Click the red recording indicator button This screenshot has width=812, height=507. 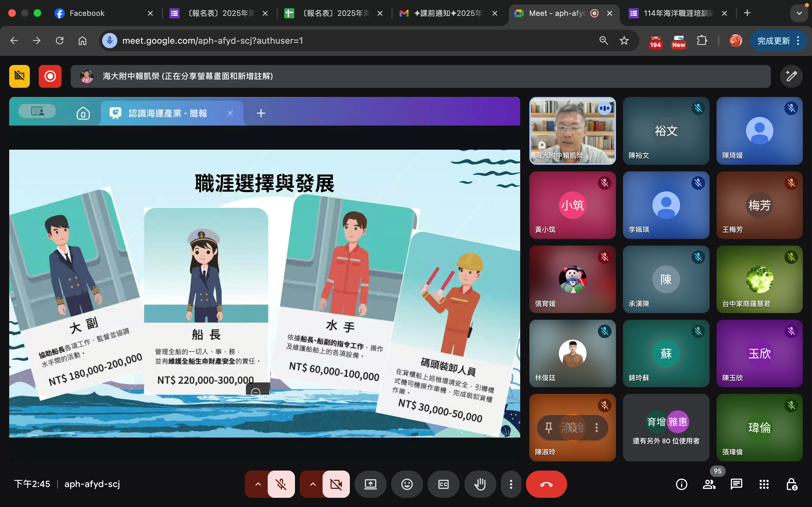[50, 76]
